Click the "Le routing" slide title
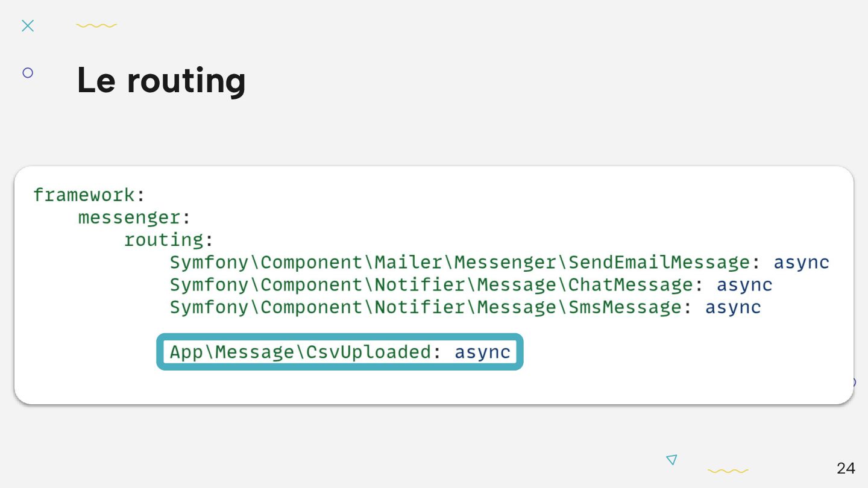The width and height of the screenshot is (868, 488). click(x=161, y=80)
